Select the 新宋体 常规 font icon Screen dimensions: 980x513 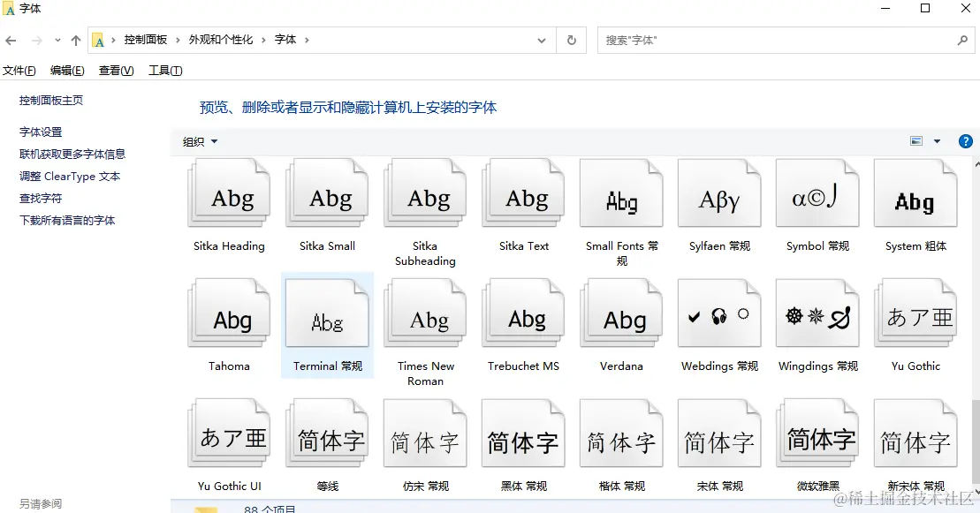click(915, 433)
